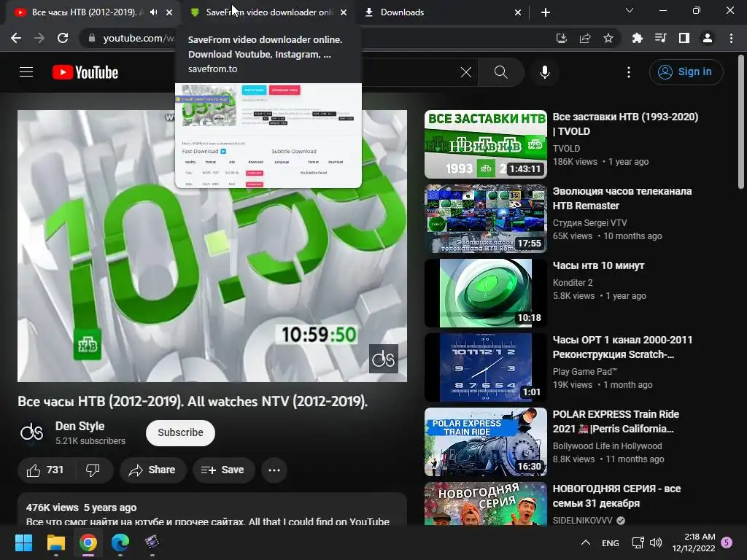Image resolution: width=747 pixels, height=560 pixels.
Task: Click the address bar URL youtube.com
Action: (x=138, y=38)
